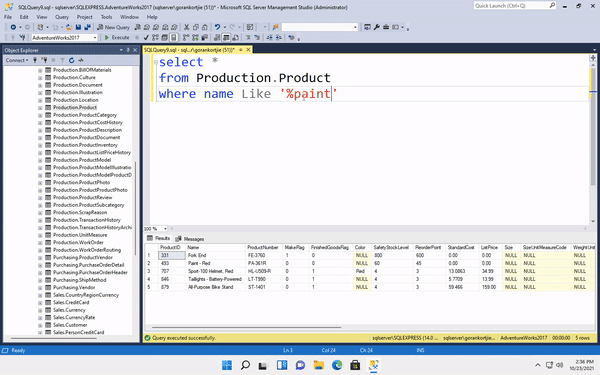Click the Disconnect icon in Object Explorer
Viewport: 600px width, 375px height.
[x=44, y=60]
